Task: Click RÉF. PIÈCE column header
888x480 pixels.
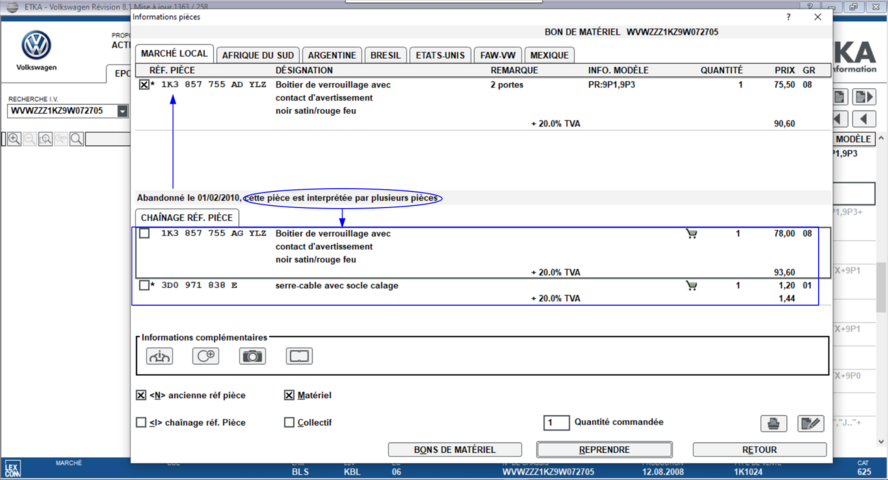Action: [172, 70]
